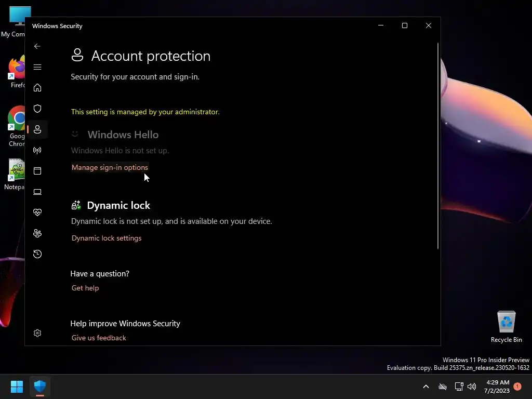Open Settings gear in sidebar
532x399 pixels.
click(37, 333)
